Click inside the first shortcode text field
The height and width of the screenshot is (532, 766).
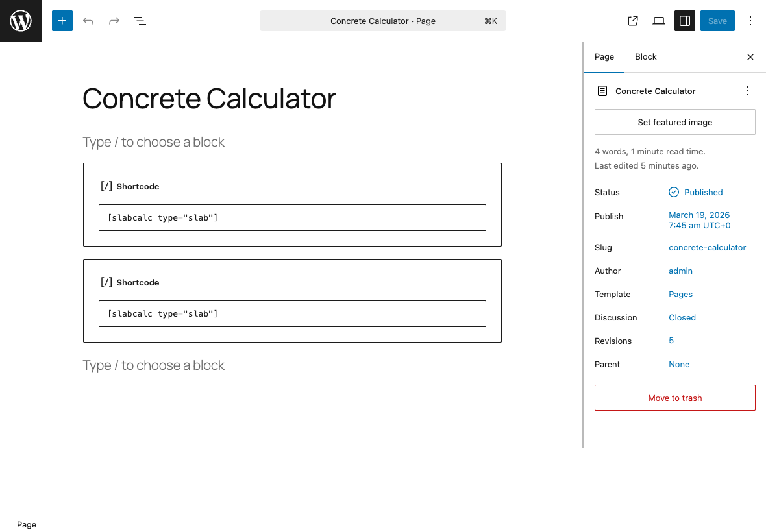click(292, 217)
